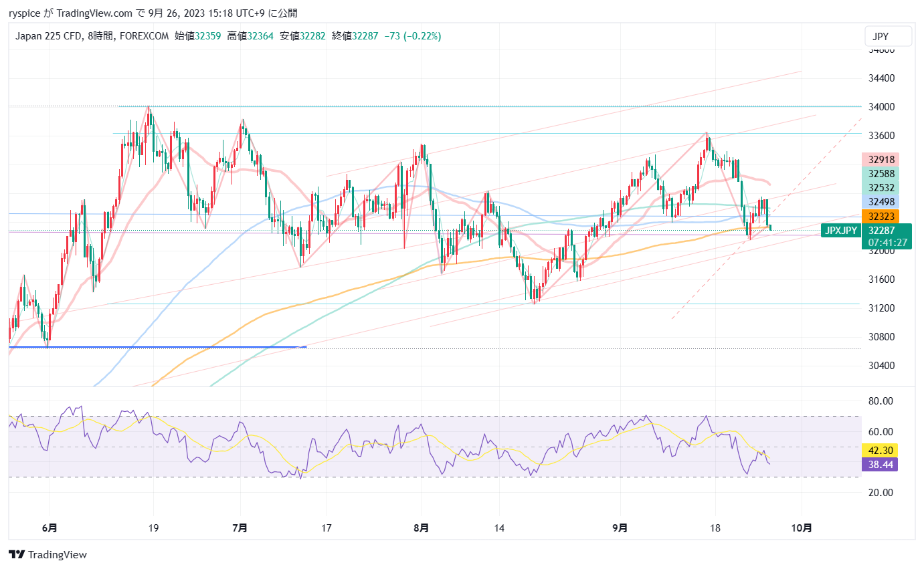Click the ryspice publisher caption text

153,13
